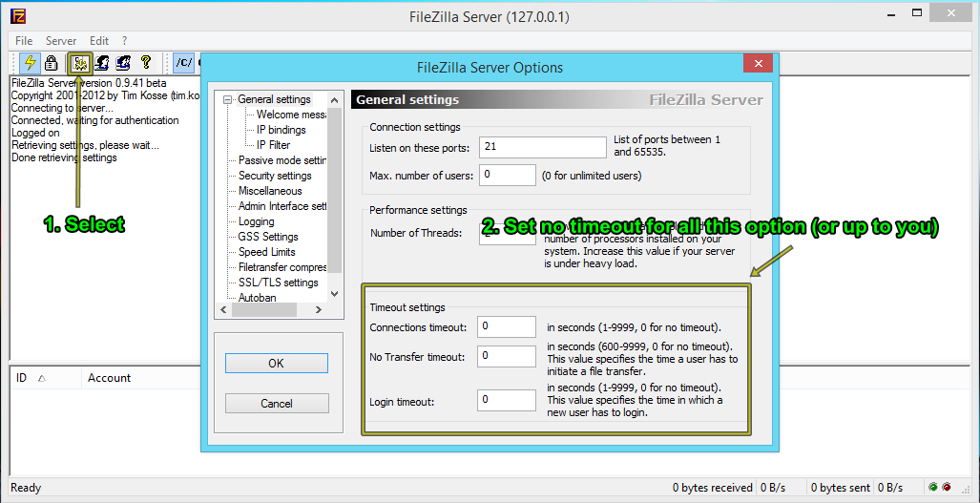
Task: Click the tree horizontal scrollbar right arrow
Action: pyautogui.click(x=318, y=309)
